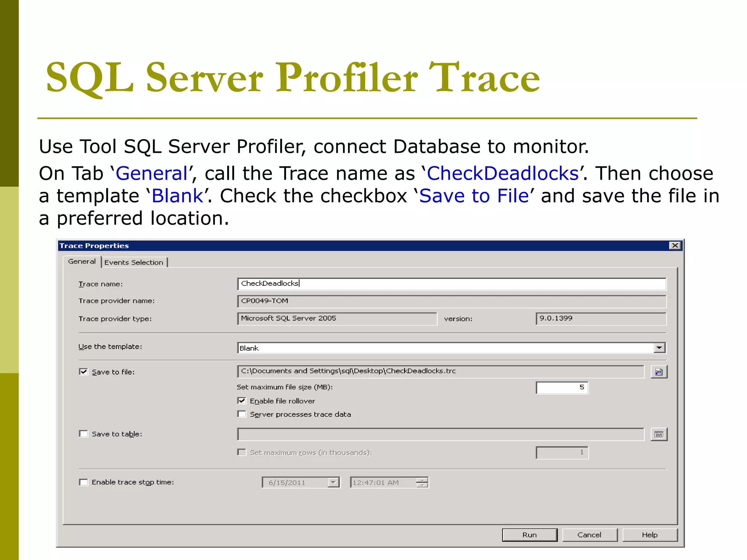
Task: Click into the Trace name field
Action: 452,284
